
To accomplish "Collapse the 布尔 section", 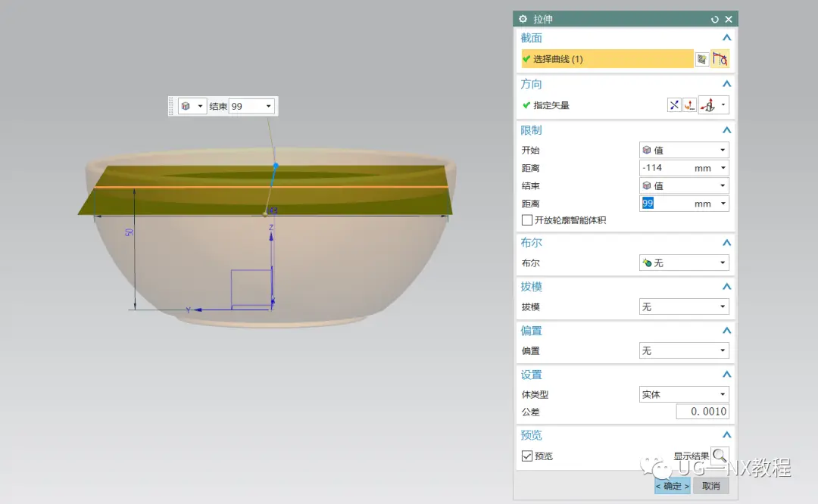I will pyautogui.click(x=726, y=243).
